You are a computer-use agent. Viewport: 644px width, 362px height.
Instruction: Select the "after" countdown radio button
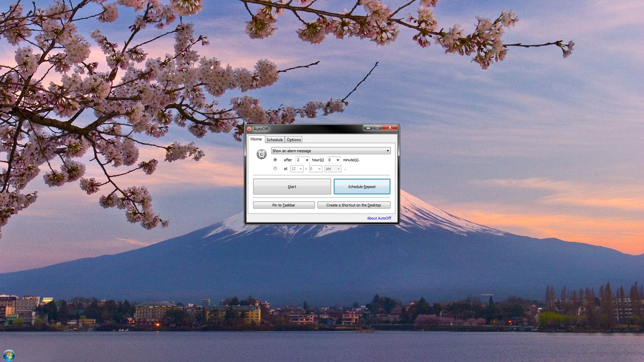[275, 160]
